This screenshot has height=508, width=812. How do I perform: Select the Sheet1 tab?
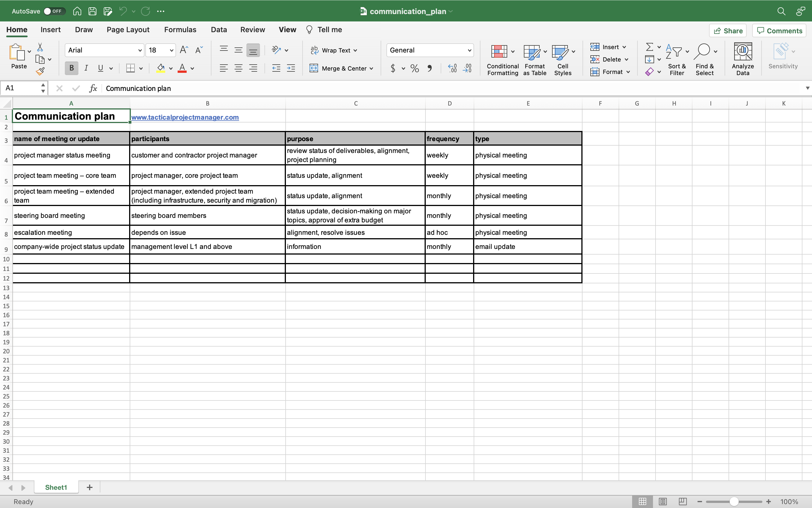point(56,487)
